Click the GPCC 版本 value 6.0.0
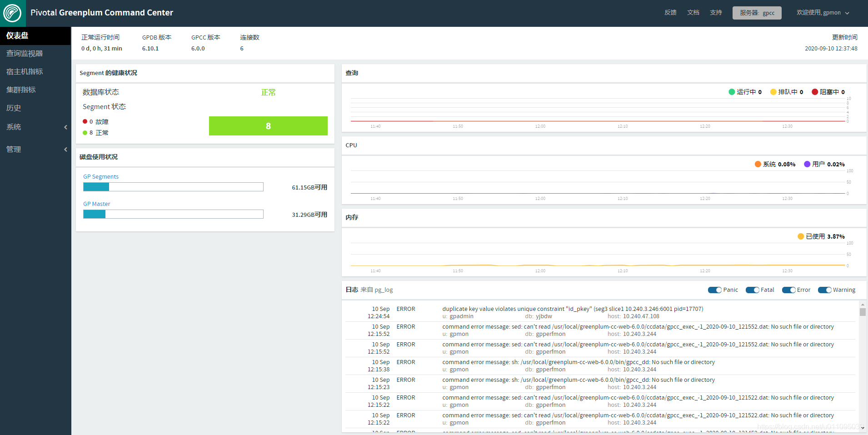868x435 pixels. coord(198,49)
